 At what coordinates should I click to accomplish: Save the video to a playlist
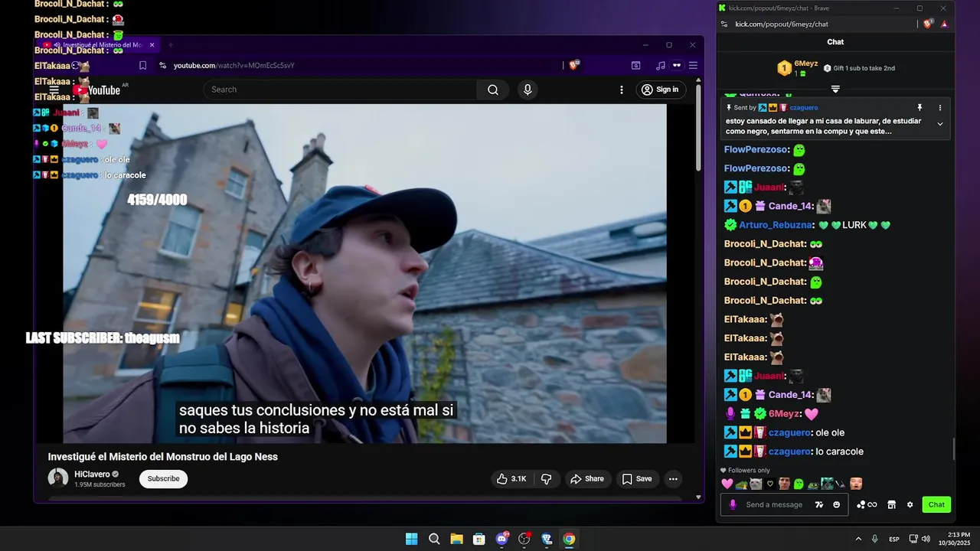(637, 479)
